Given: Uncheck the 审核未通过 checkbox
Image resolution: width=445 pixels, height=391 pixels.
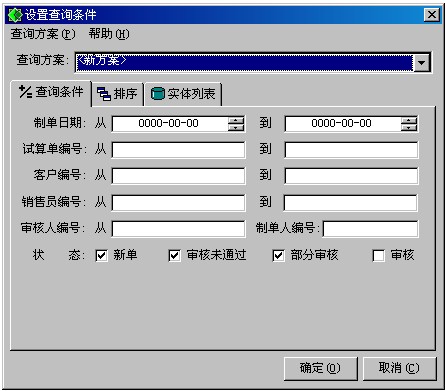Looking at the screenshot, I should point(175,256).
